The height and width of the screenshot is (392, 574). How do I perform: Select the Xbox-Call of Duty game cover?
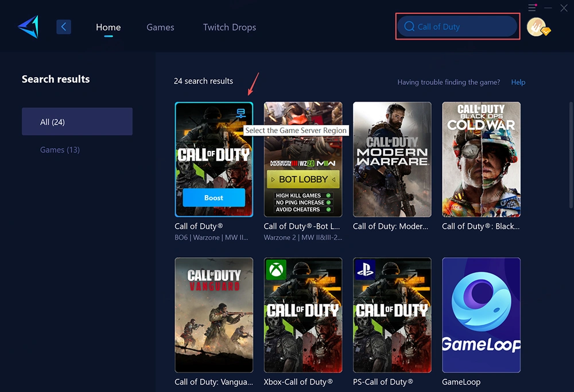[303, 315]
